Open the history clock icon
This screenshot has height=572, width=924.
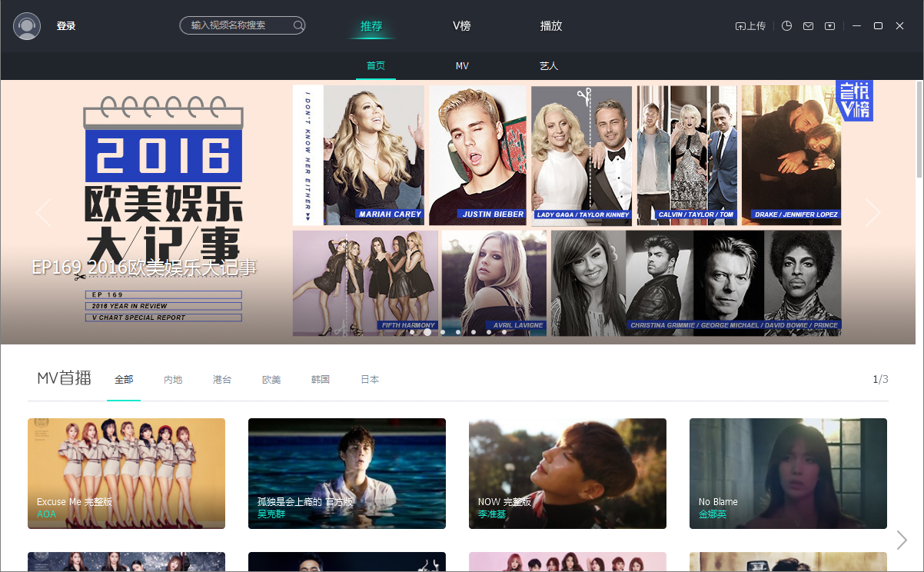786,26
